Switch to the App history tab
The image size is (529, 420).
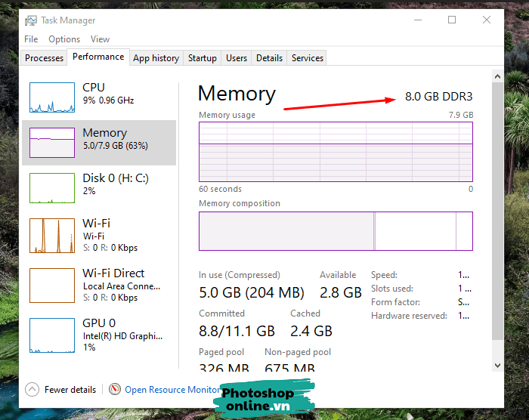pyautogui.click(x=156, y=58)
